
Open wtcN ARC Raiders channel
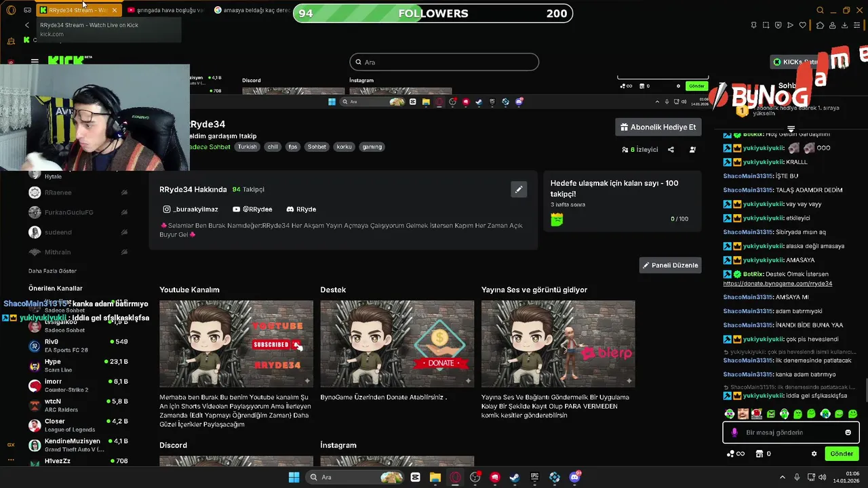78,405
